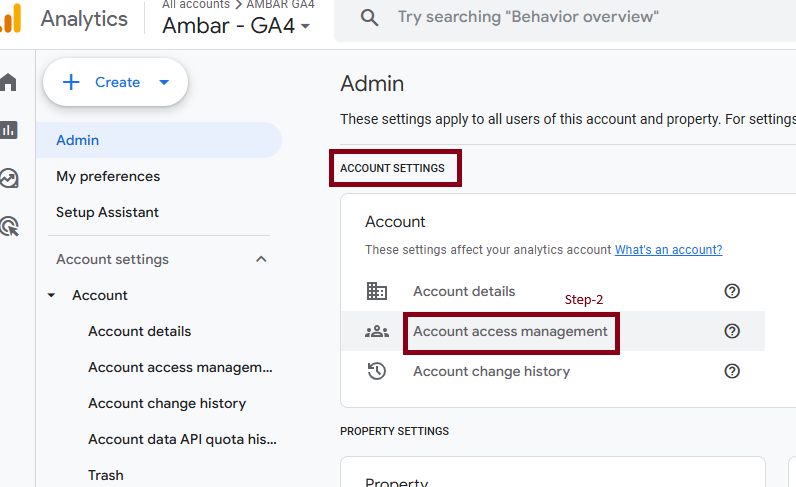Open the Home icon in left rail
The width and height of the screenshot is (796, 487).
[x=8, y=82]
